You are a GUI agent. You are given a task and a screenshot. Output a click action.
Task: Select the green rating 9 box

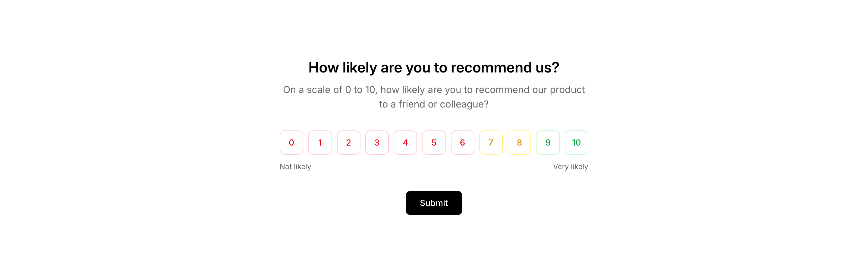(x=548, y=143)
